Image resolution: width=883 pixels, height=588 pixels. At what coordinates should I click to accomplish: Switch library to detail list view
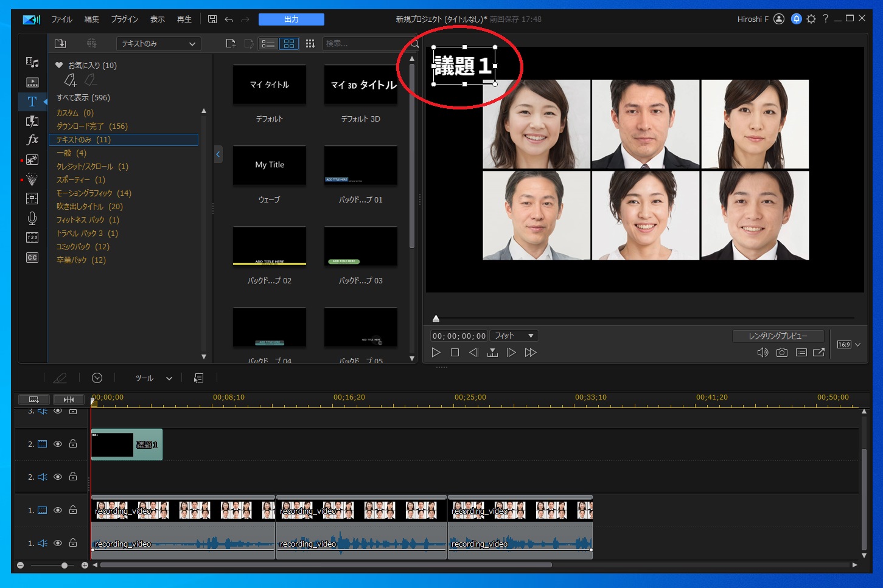pyautogui.click(x=268, y=44)
